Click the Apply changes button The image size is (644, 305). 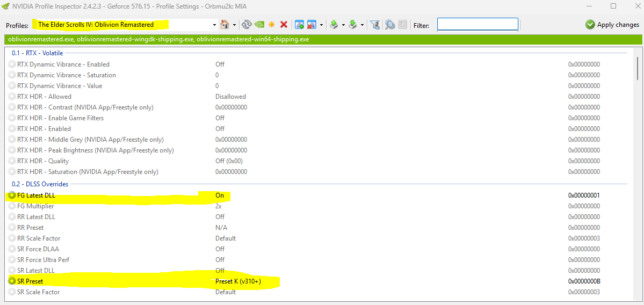[612, 25]
